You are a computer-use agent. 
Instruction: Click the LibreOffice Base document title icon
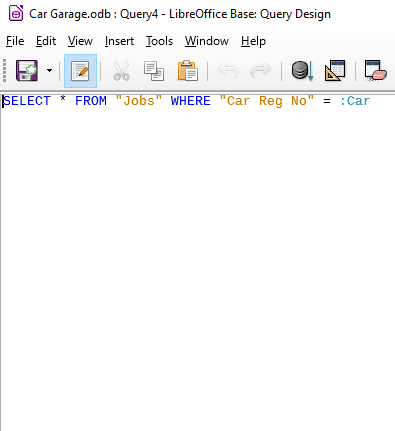[x=16, y=14]
